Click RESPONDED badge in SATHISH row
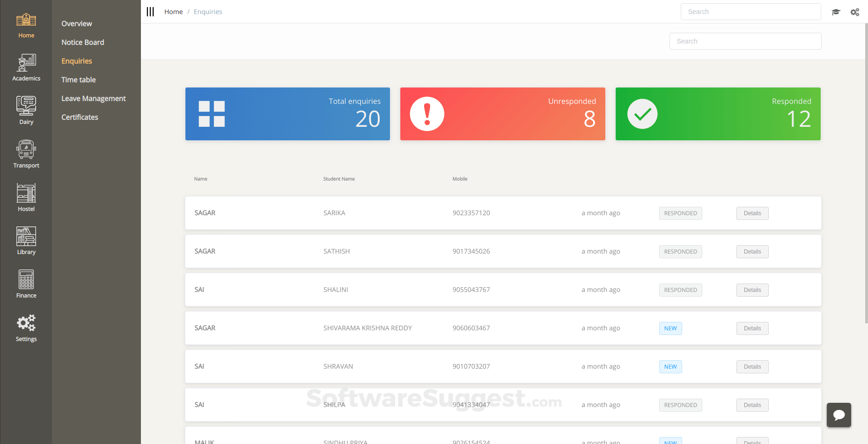The height and width of the screenshot is (444, 868). 680,252
